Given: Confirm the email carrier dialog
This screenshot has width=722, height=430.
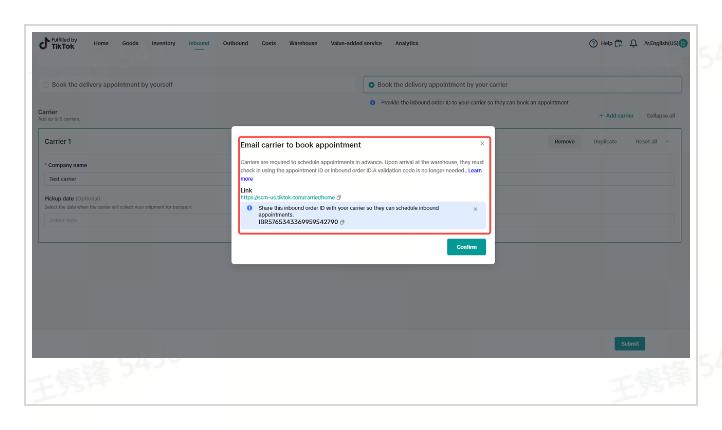Looking at the screenshot, I should tap(466, 247).
